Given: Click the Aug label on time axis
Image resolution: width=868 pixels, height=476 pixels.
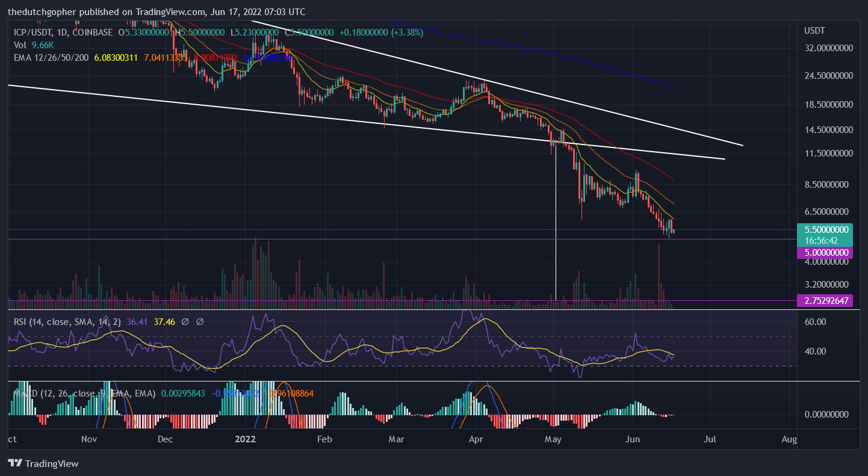Looking at the screenshot, I should pyautogui.click(x=789, y=440).
